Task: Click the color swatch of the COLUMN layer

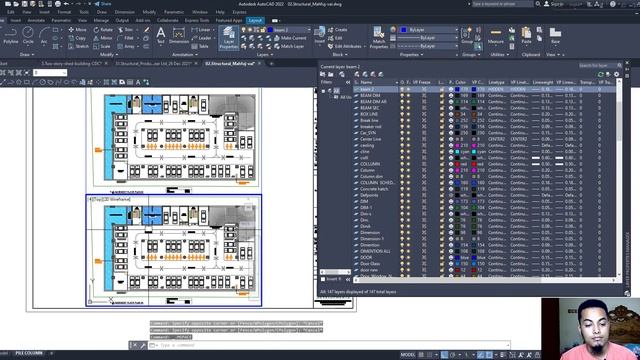Action: click(x=458, y=164)
